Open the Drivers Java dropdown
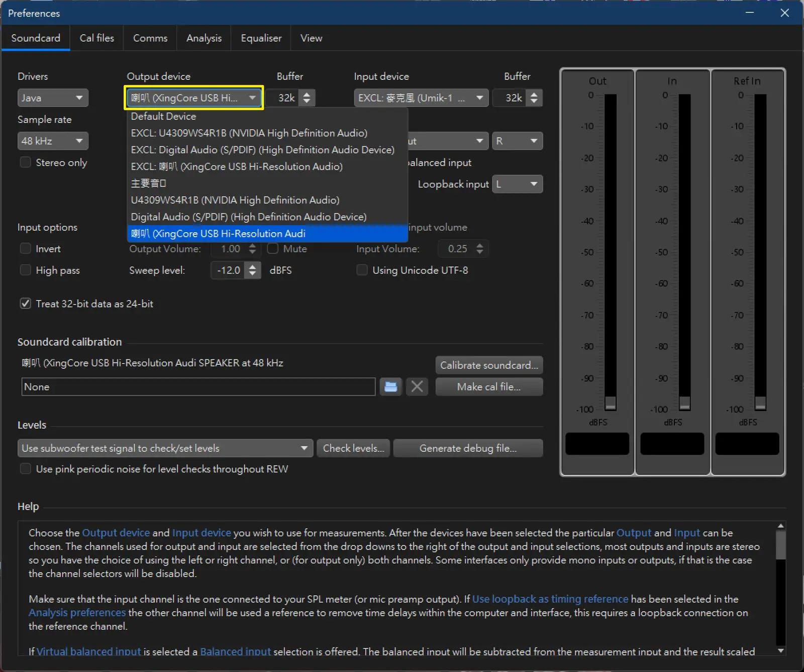 pyautogui.click(x=53, y=98)
